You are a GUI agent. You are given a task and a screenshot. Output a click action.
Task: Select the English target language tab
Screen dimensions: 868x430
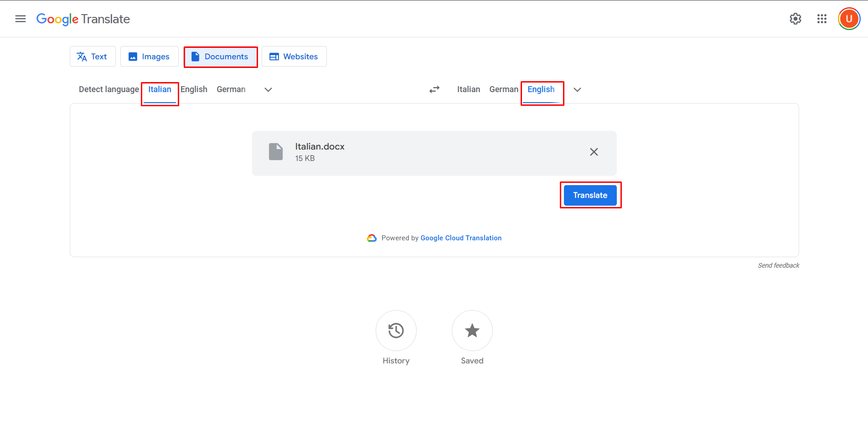point(542,89)
